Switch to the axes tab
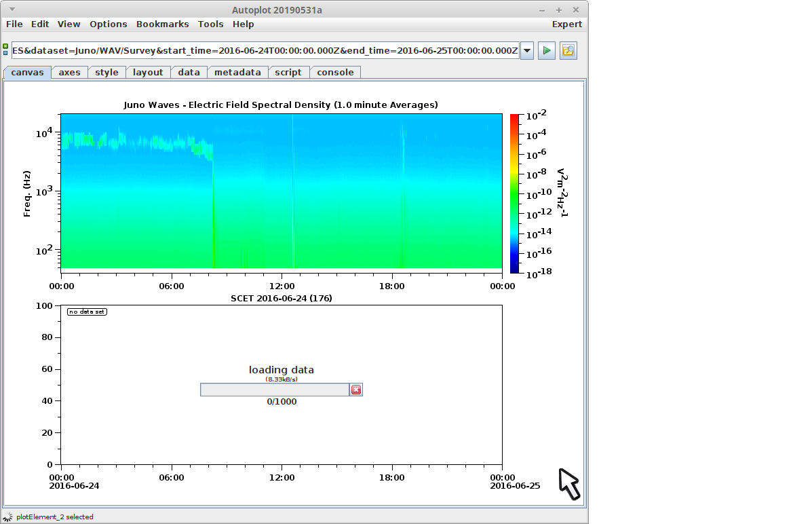 pos(69,73)
